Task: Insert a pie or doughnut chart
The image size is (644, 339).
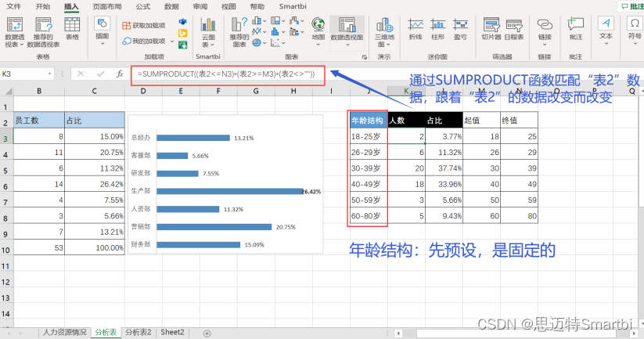Action: 257,42
